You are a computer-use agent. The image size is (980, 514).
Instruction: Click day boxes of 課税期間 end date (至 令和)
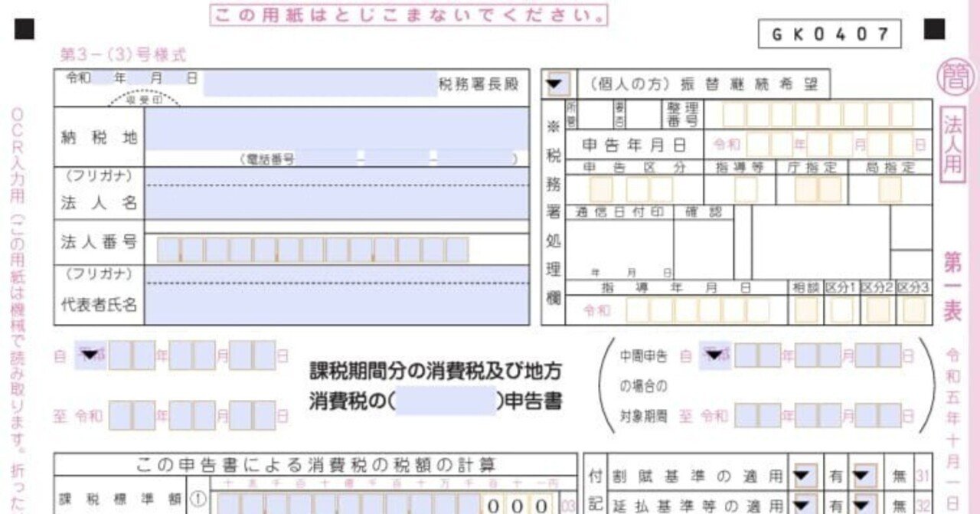click(x=253, y=415)
